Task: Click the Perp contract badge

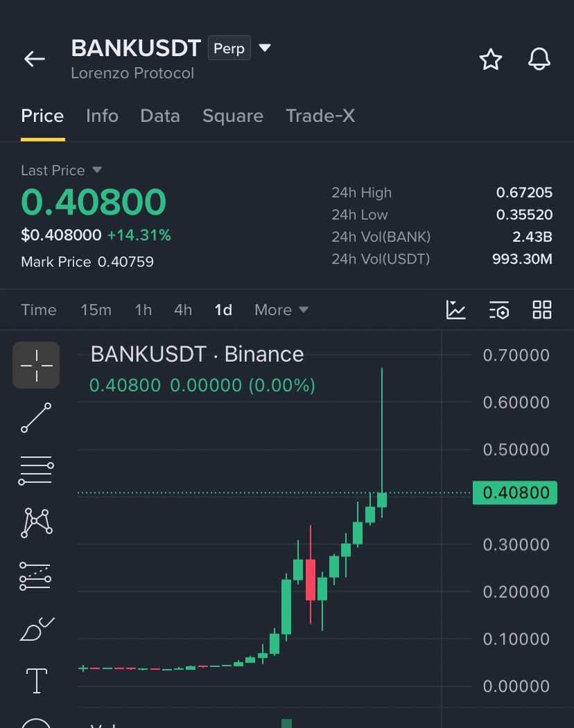Action: click(229, 48)
